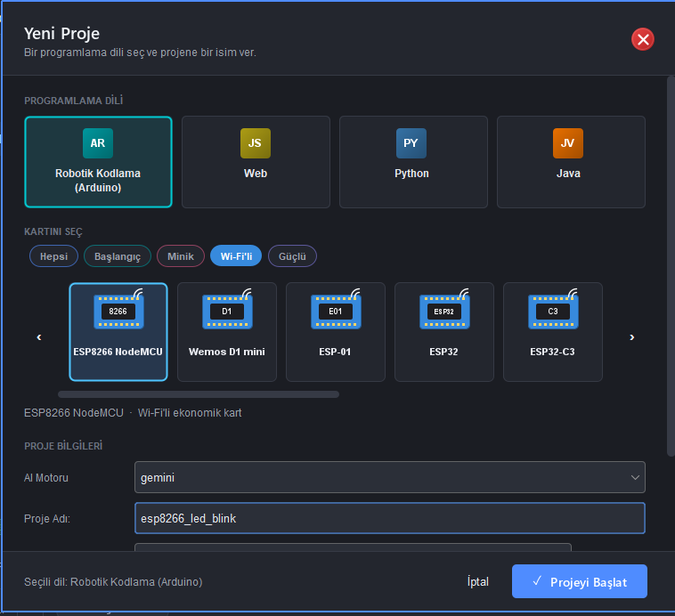
Task: Show next boards with right chevron
Action: (631, 337)
